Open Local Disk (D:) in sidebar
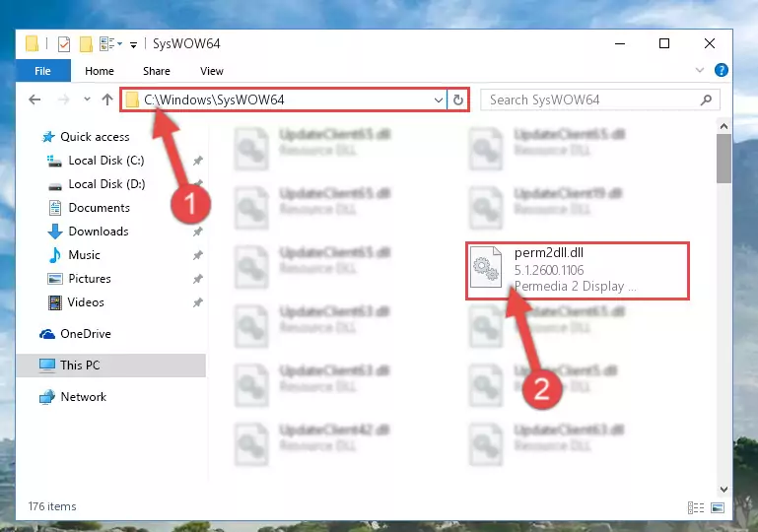 point(106,184)
